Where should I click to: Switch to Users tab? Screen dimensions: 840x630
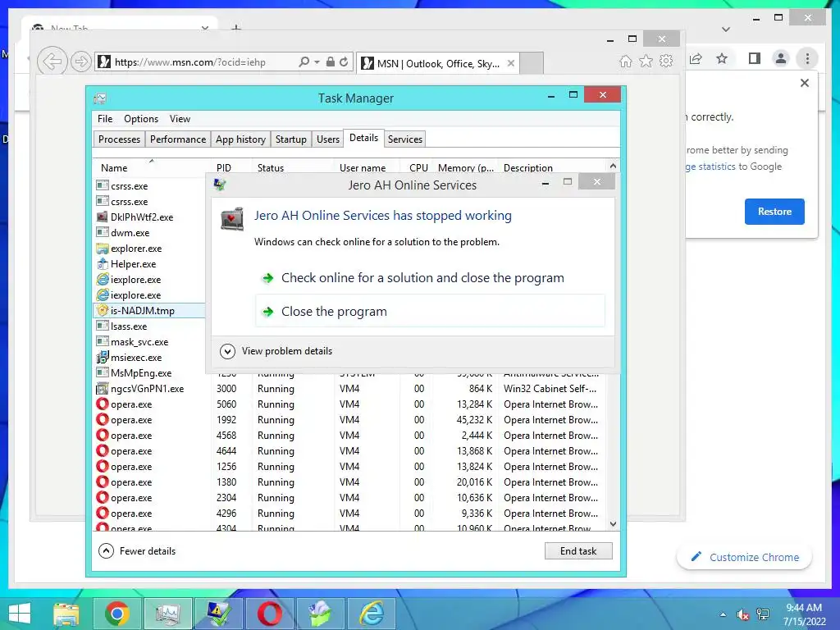pos(328,139)
